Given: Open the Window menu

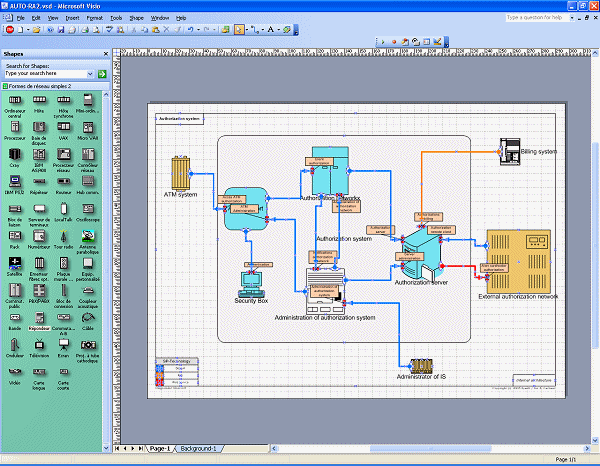Looking at the screenshot, I should (160, 18).
